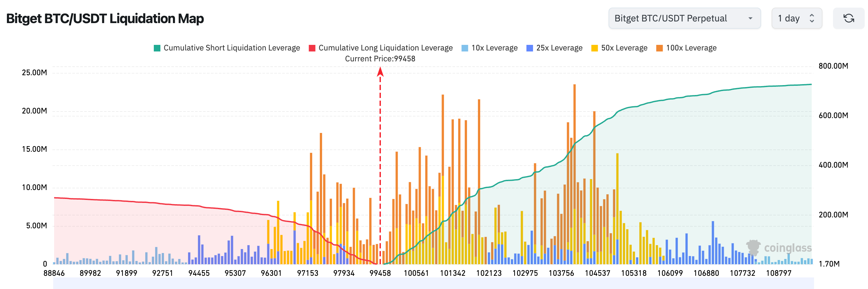The image size is (868, 289).
Task: Click the 20.00M left axis label
Action: point(34,111)
